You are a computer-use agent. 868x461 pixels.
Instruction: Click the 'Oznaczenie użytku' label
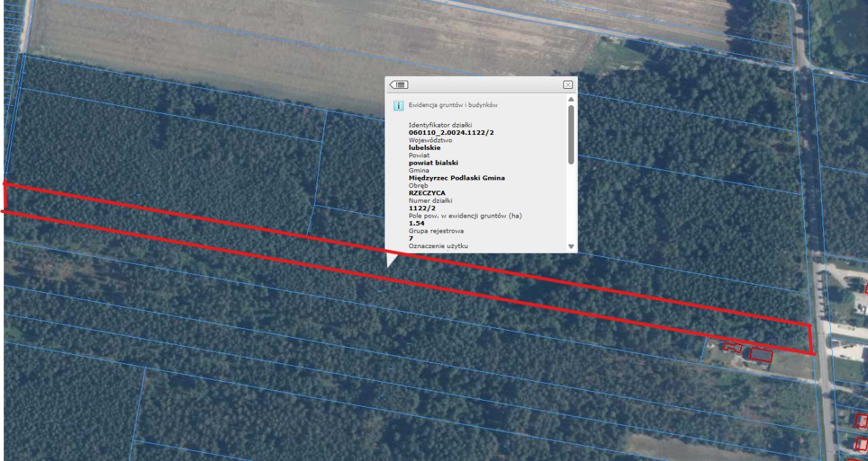438,245
